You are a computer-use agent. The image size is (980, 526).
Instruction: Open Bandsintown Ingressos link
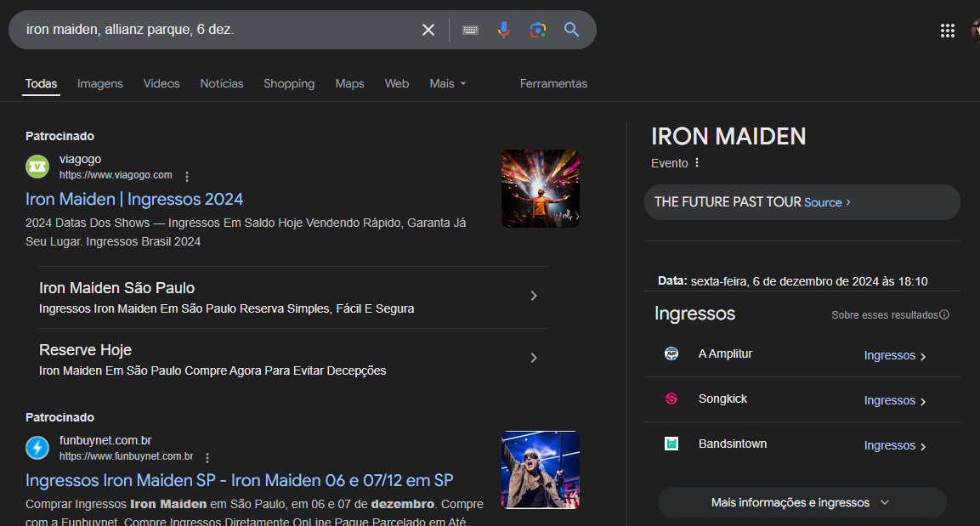tap(894, 445)
